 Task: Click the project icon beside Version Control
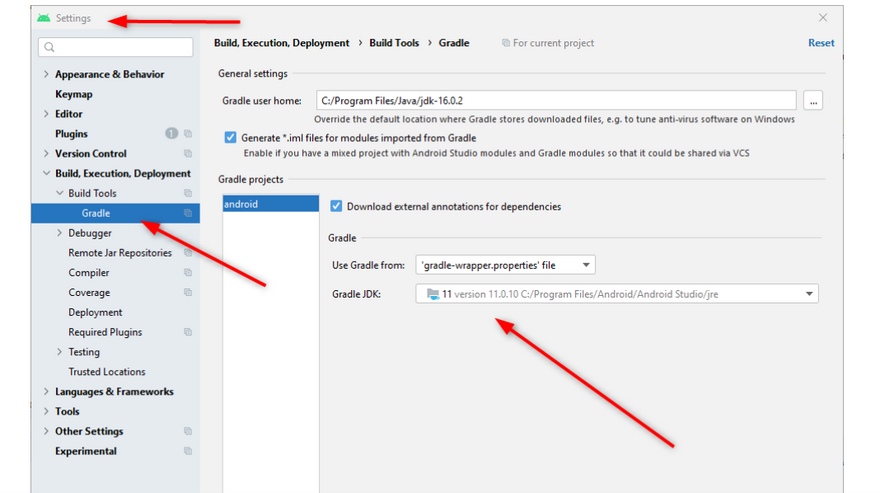click(187, 154)
